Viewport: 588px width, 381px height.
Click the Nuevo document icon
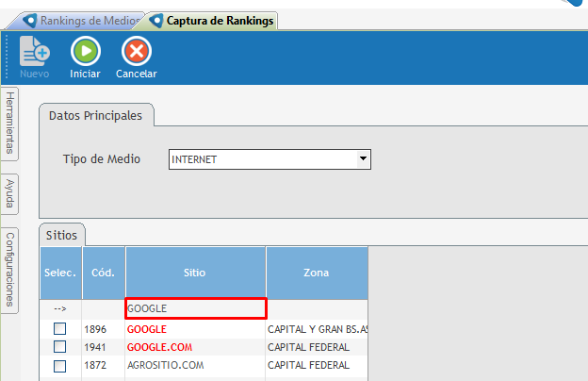pos(35,51)
